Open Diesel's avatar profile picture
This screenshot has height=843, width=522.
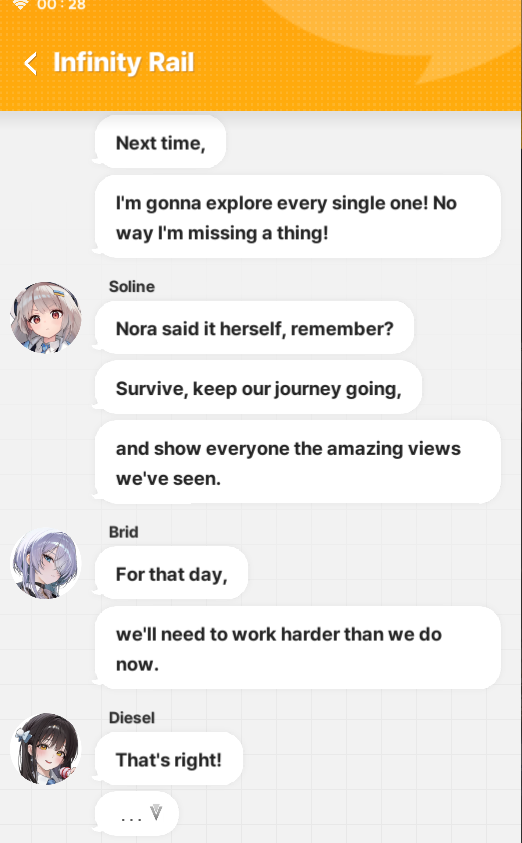(x=46, y=748)
